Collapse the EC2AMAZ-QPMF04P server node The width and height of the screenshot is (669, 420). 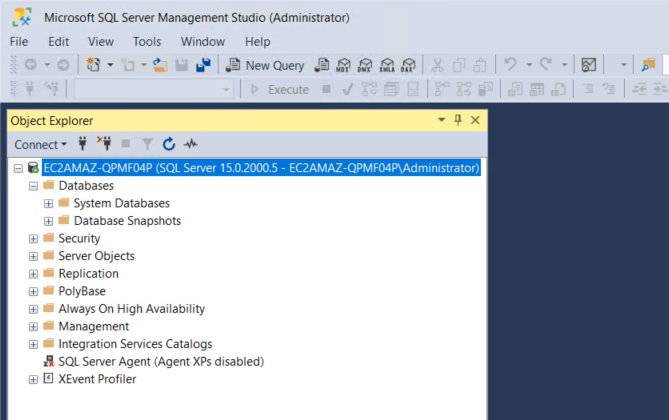click(18, 168)
